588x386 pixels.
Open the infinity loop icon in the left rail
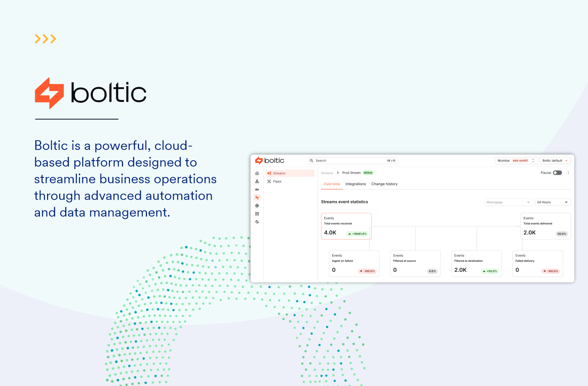coord(257,190)
